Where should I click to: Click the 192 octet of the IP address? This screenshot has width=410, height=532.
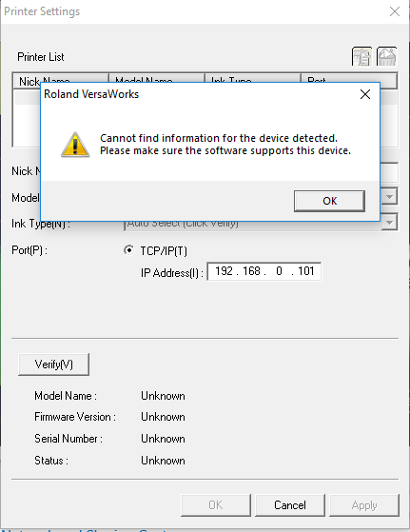click(x=224, y=271)
